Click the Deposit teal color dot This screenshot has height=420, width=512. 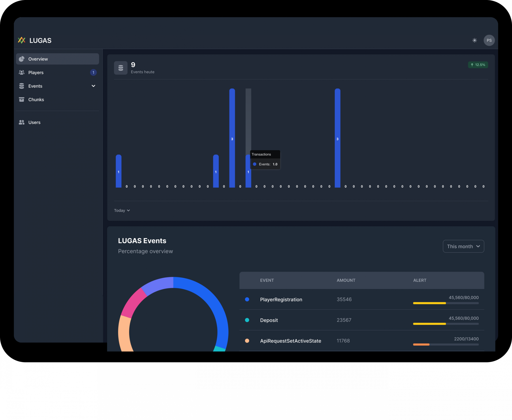pyautogui.click(x=247, y=320)
